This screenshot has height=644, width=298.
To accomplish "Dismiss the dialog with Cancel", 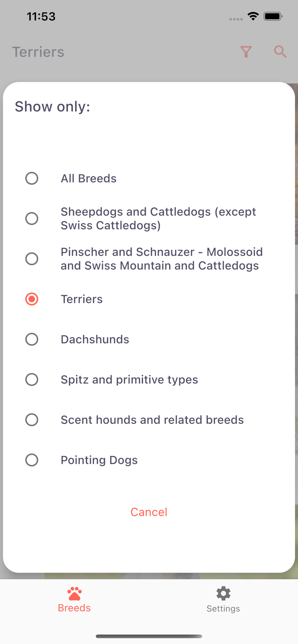I will pos(149,512).
